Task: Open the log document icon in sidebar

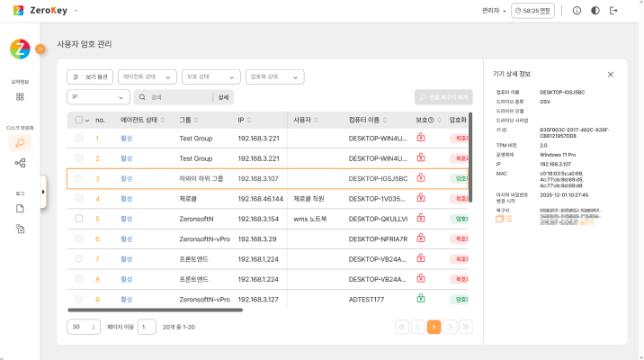Action: point(20,208)
